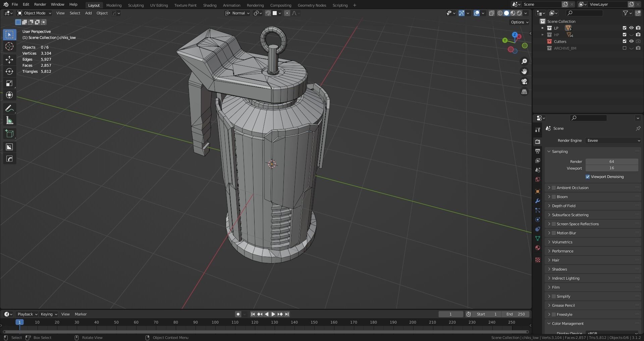The width and height of the screenshot is (644, 341).
Task: Click Render samples value field
Action: coord(612,162)
